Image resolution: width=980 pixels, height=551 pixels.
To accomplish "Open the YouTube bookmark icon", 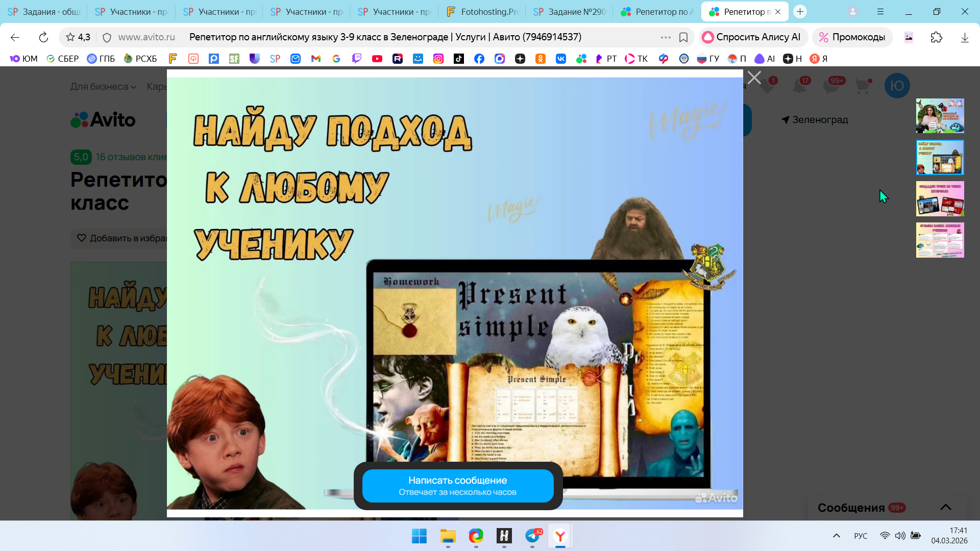I will (377, 59).
